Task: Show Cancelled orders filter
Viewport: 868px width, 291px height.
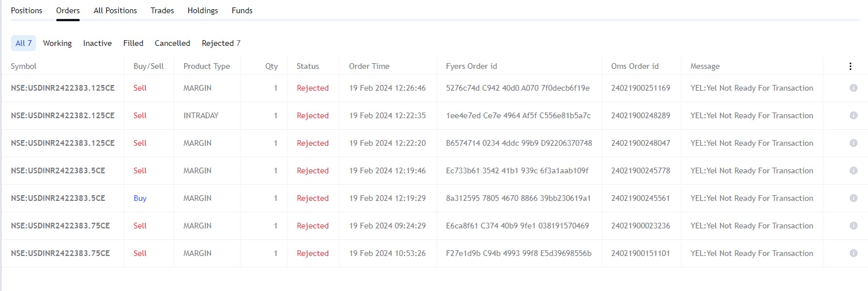Action: (x=173, y=43)
